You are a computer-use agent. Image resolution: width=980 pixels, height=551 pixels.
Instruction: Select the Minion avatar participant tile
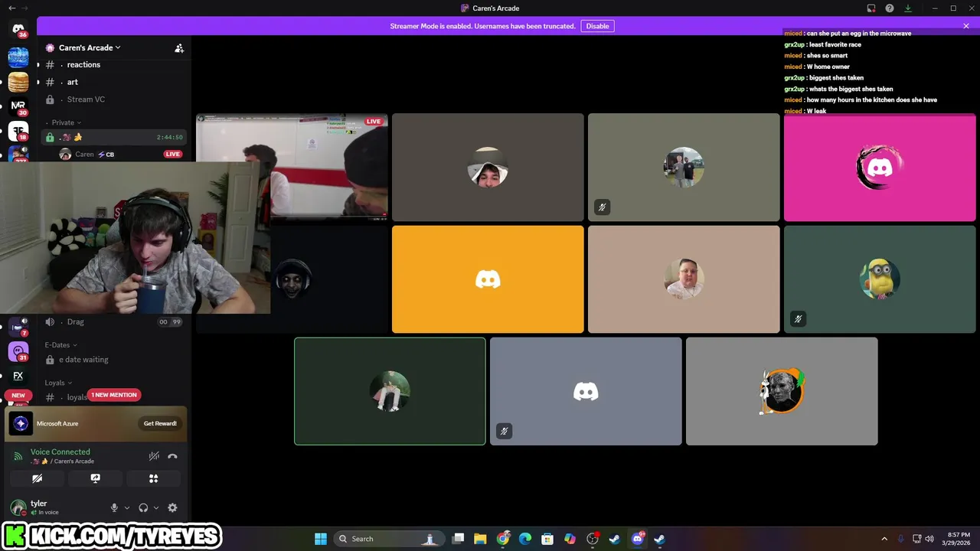(880, 279)
